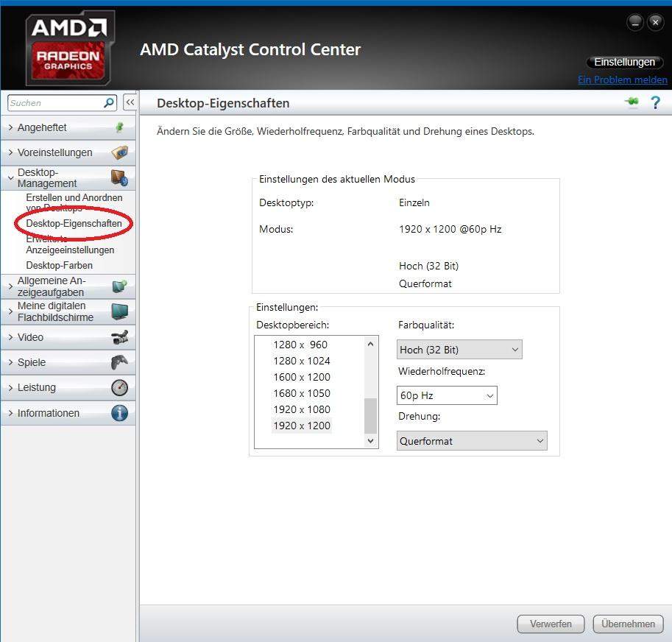Close the Catalyst Control Center window
Image resolution: width=672 pixels, height=642 pixels.
tap(655, 22)
